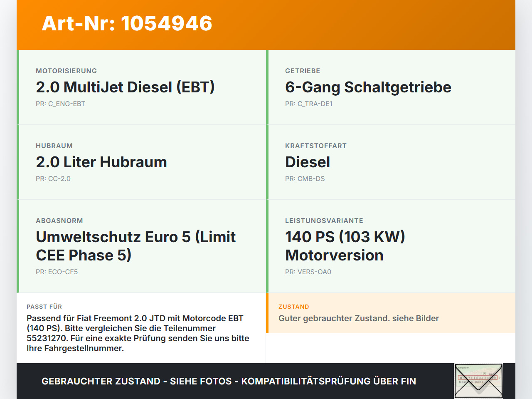Click the orange 'ZUSTAND' label

tap(294, 307)
